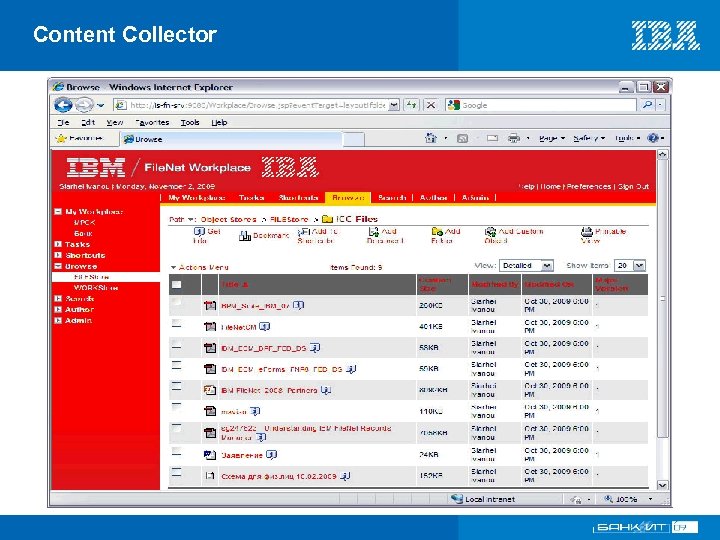Click the Google search magnifier button

647,105
